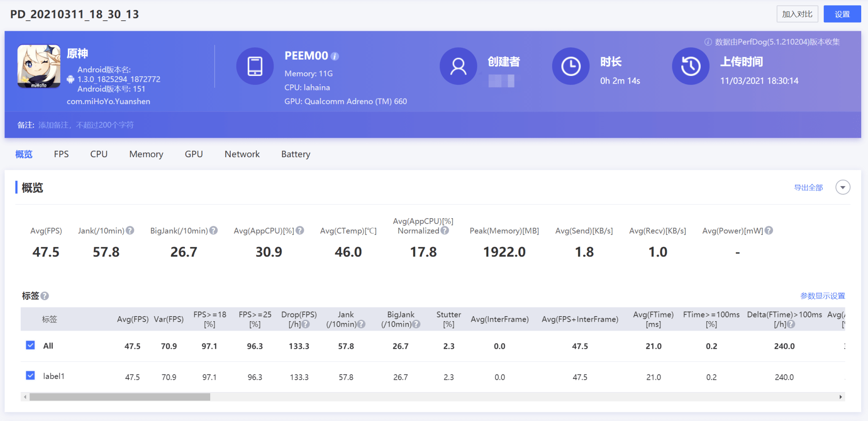Click the Avg(InterFrame) column header
The width and height of the screenshot is (868, 421).
500,319
